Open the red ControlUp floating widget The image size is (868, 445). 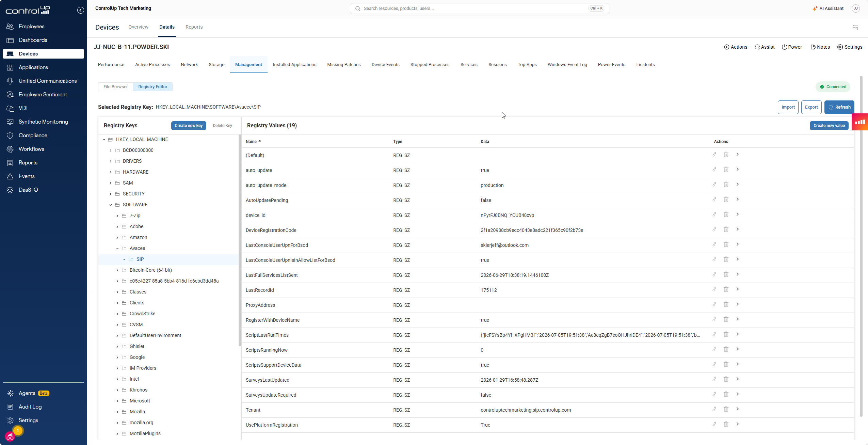click(x=860, y=122)
